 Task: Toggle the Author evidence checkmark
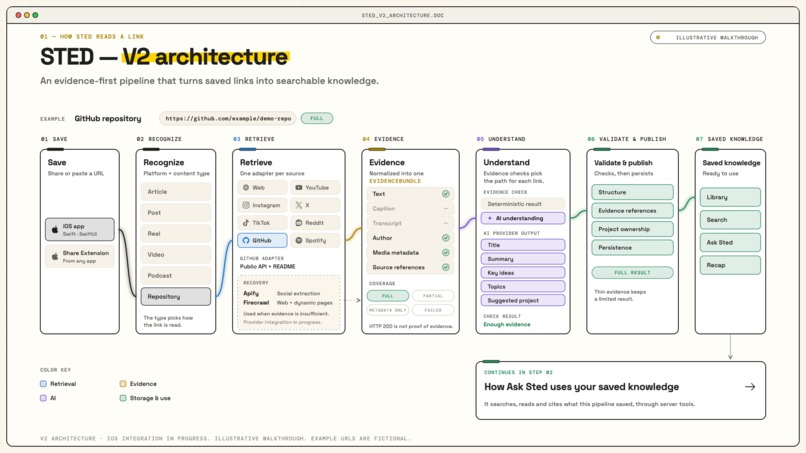coord(446,238)
